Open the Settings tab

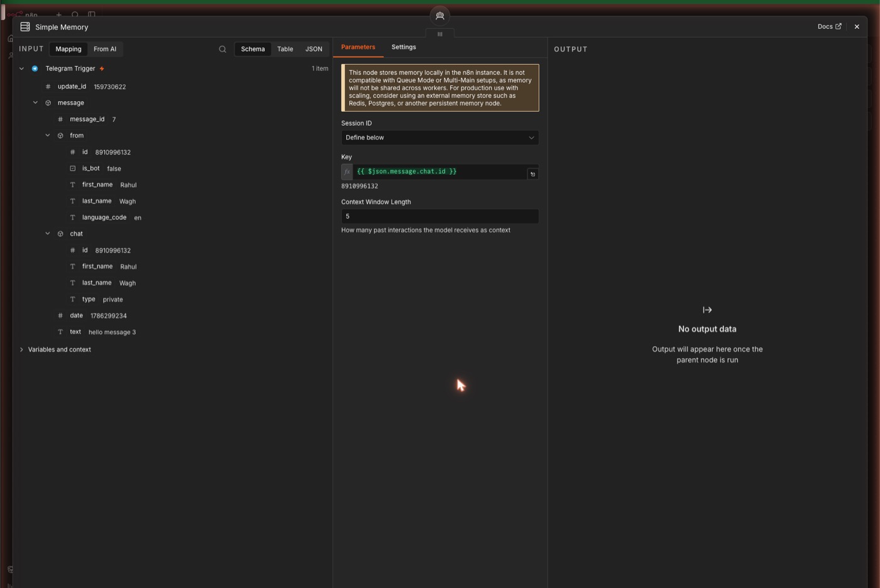click(x=404, y=47)
